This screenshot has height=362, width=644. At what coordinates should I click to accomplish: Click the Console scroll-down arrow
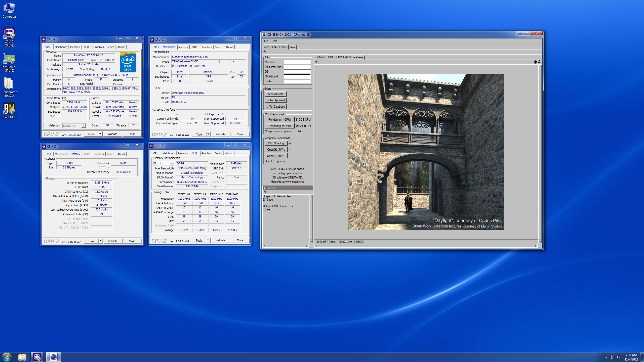click(x=311, y=242)
